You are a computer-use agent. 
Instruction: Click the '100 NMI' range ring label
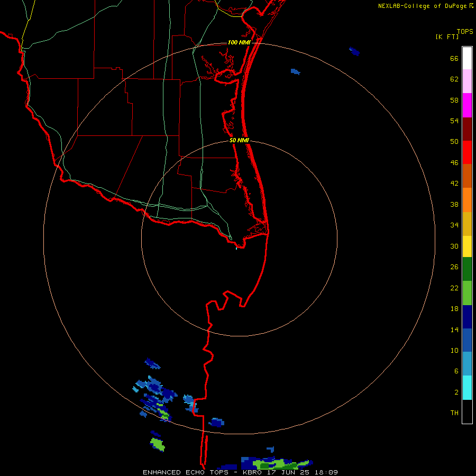tap(239, 42)
